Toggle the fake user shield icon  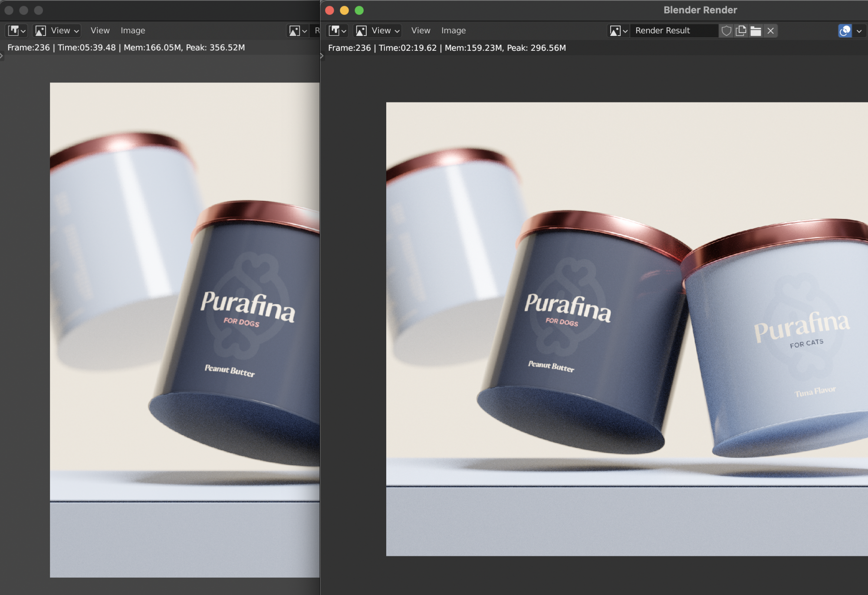click(726, 31)
